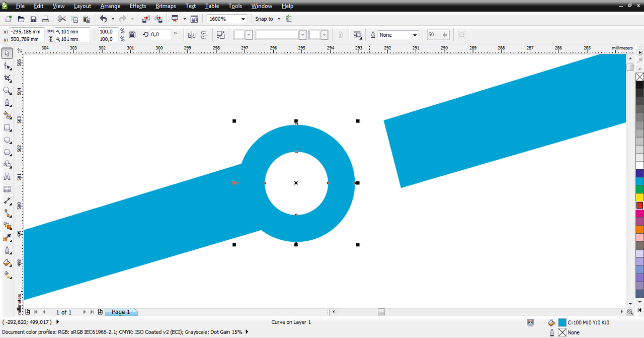Switch to the Page 1 tab

[120, 312]
